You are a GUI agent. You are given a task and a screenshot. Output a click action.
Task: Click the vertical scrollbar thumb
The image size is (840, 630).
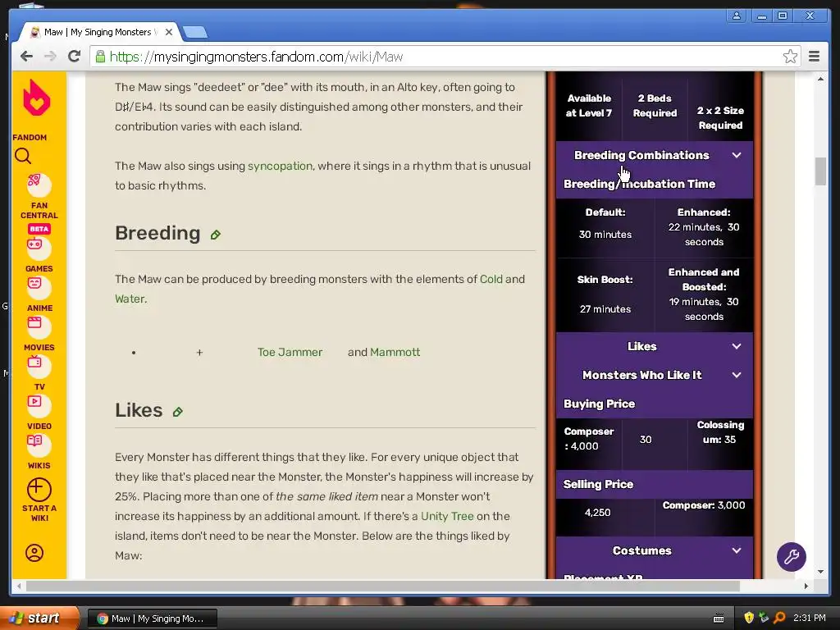coord(820,171)
